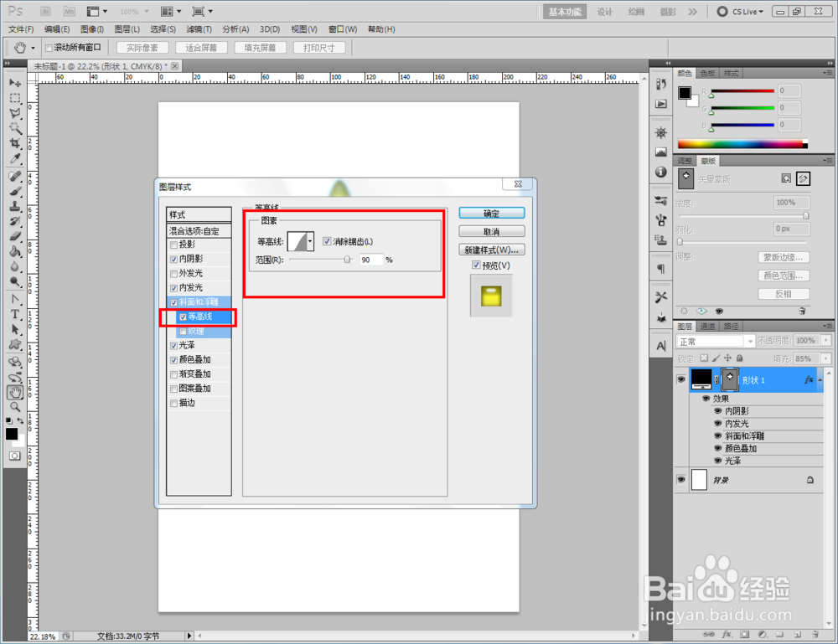Toggle Quick Mask mode icon
838x644 pixels.
[14, 456]
